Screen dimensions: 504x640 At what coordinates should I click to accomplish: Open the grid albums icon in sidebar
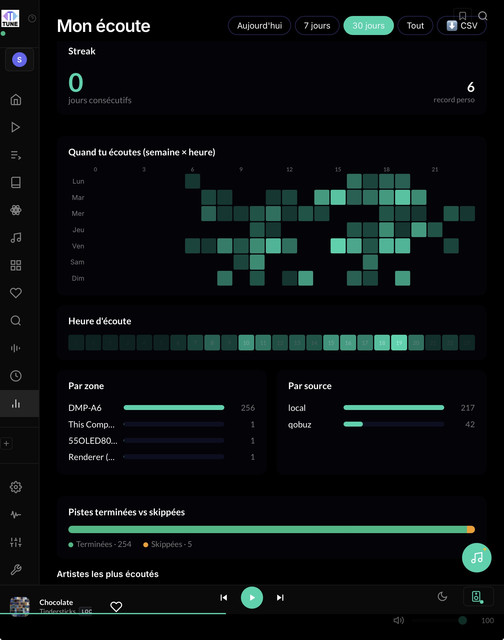coord(16,265)
